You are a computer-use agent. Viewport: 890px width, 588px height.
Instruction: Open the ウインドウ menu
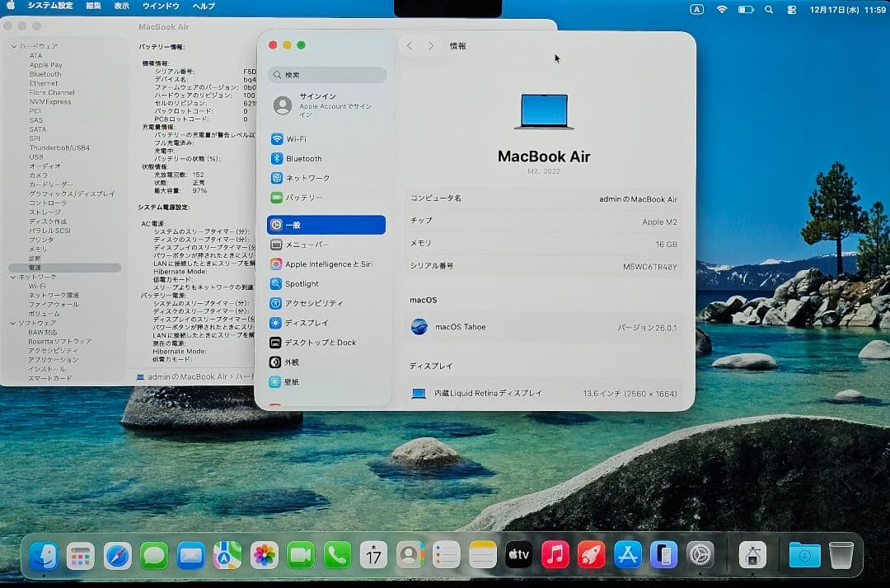[162, 6]
